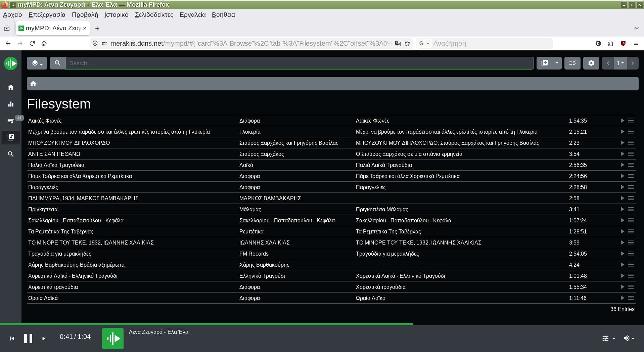
Task: Go to filesystem root home breadcrumb
Action: coord(33,84)
